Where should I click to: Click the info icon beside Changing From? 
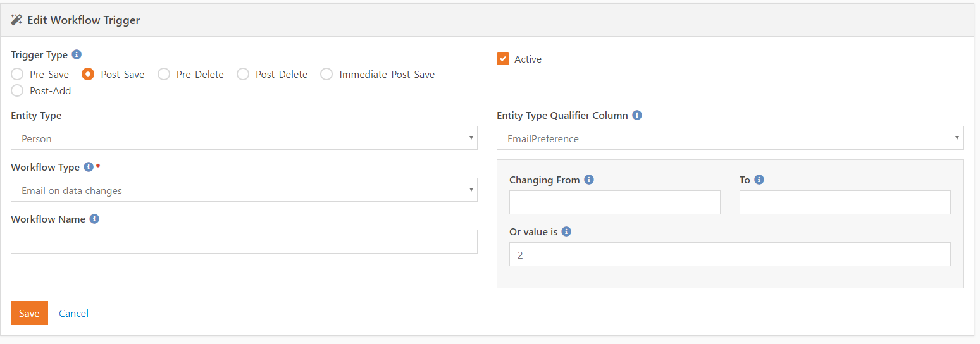589,180
